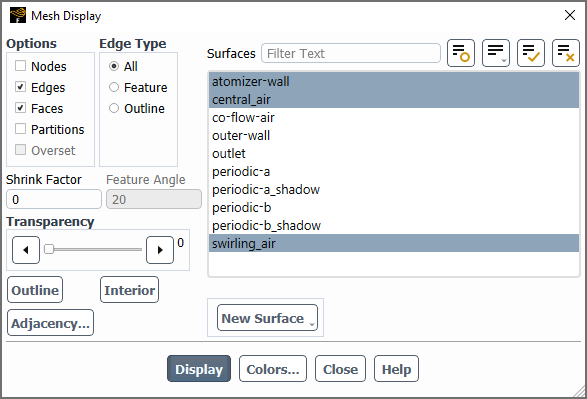Toggle the Partitions checkbox
The height and width of the screenshot is (399, 587).
20,129
